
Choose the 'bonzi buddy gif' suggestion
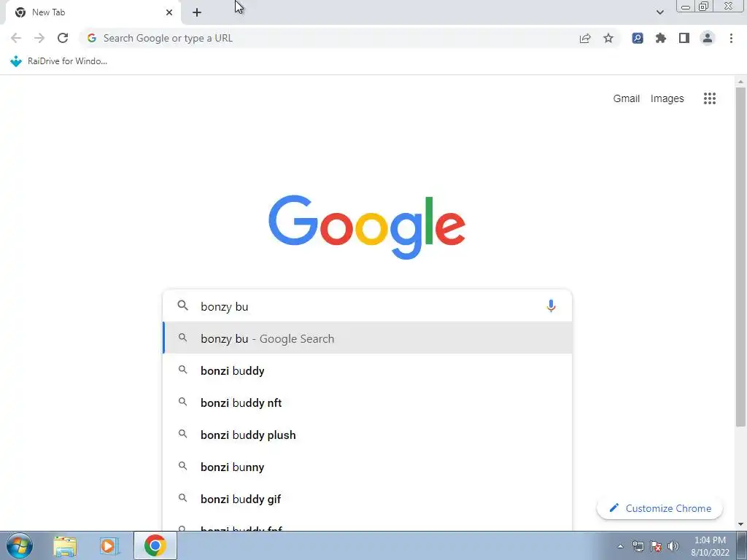pyautogui.click(x=368, y=499)
